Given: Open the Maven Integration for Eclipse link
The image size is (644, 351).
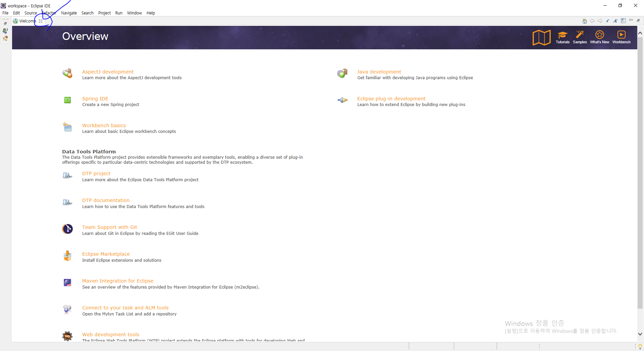Looking at the screenshot, I should (118, 281).
